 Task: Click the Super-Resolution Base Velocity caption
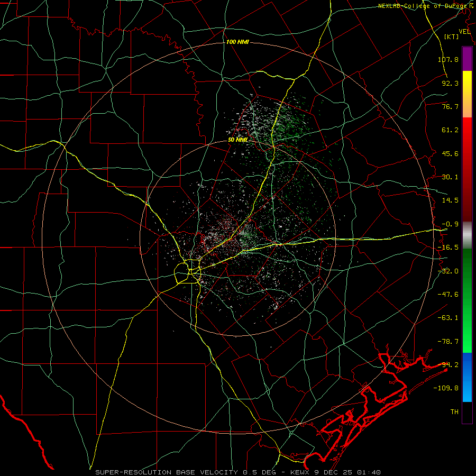tap(237, 472)
